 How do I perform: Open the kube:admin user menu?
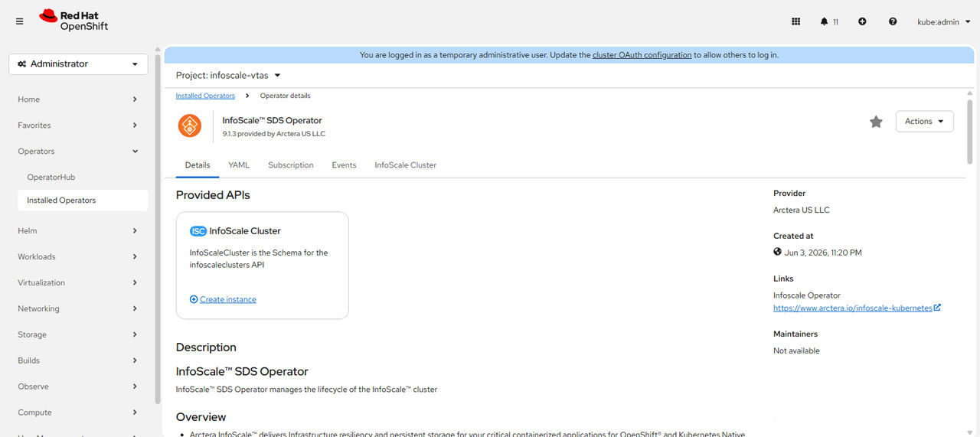pos(942,21)
